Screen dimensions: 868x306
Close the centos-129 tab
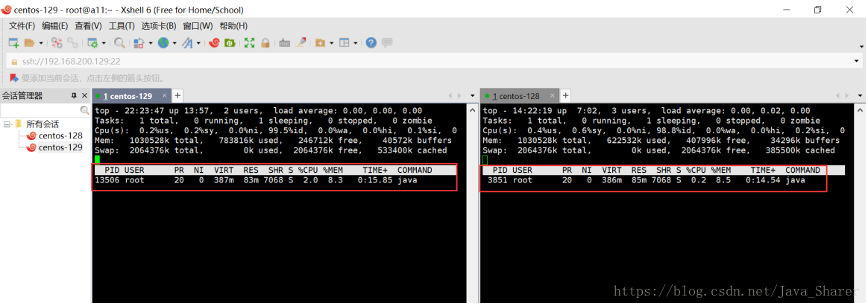[x=164, y=96]
